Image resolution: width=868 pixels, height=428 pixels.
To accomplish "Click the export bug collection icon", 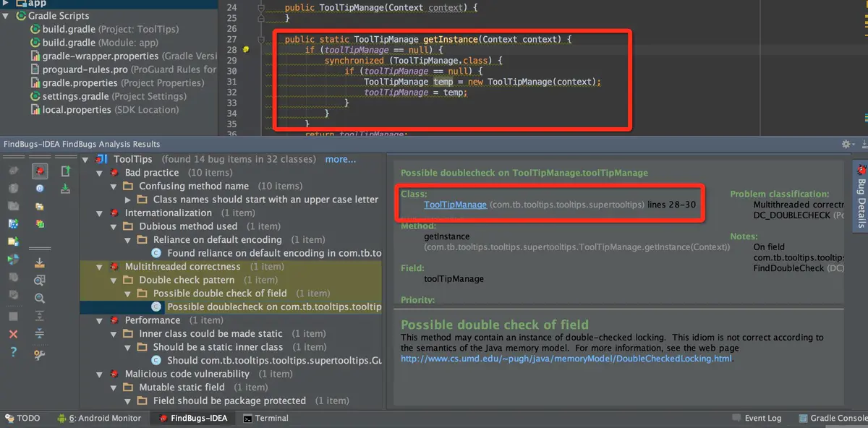I will click(x=65, y=171).
